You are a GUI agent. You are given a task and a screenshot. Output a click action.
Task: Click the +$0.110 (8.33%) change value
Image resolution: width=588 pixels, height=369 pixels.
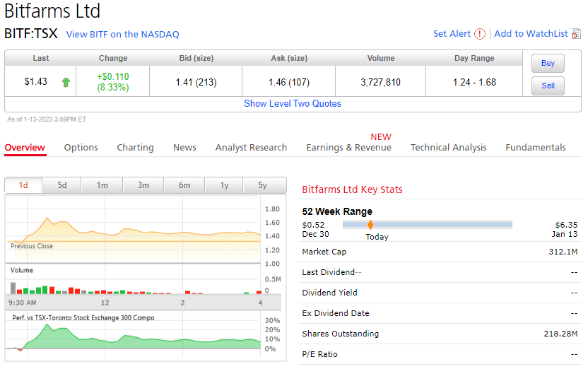point(113,82)
